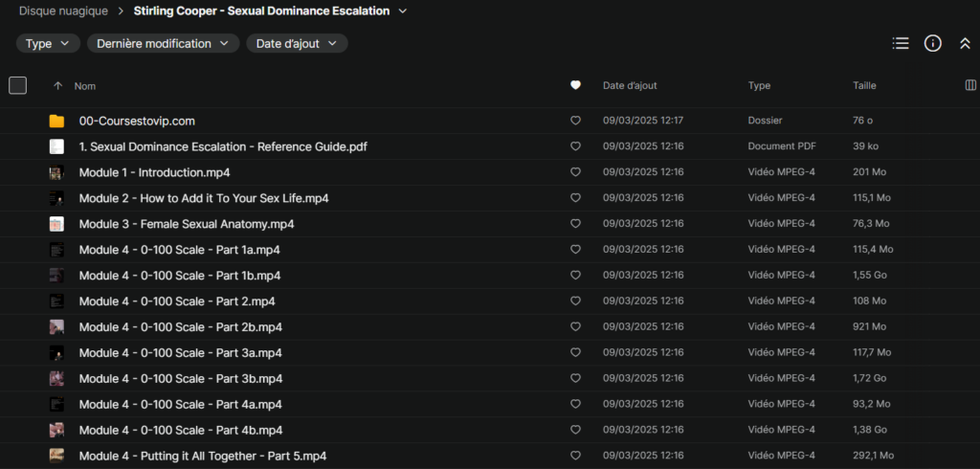Sort by Date d'ajout column header
Image resolution: width=980 pixels, height=469 pixels.
[630, 86]
